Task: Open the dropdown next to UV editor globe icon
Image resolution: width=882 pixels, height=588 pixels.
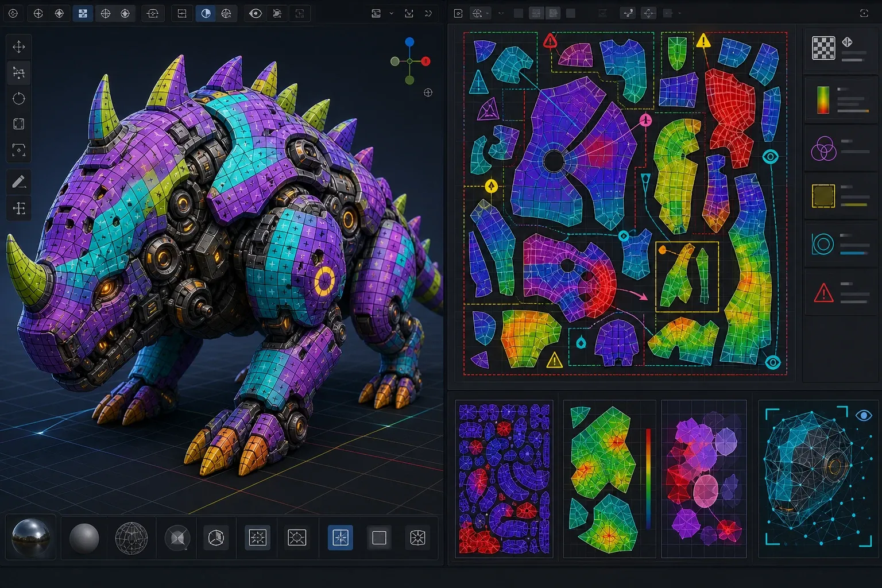Action: tap(488, 13)
